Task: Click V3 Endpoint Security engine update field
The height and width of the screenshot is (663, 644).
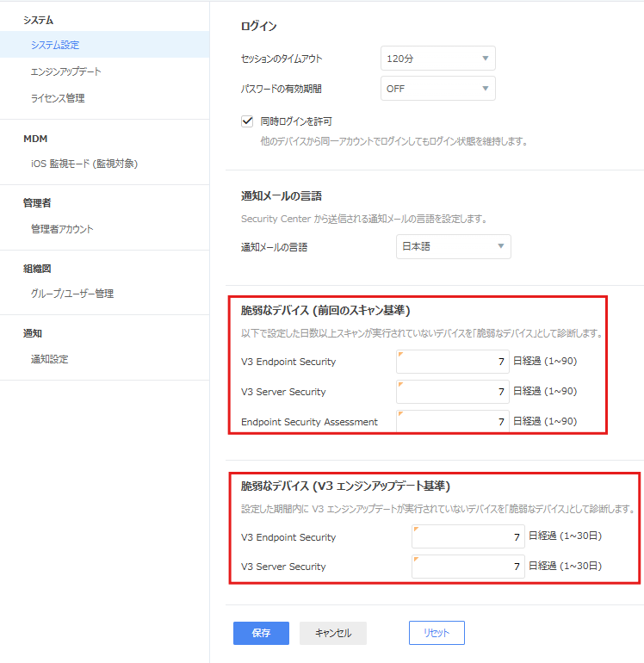Action: click(468, 536)
